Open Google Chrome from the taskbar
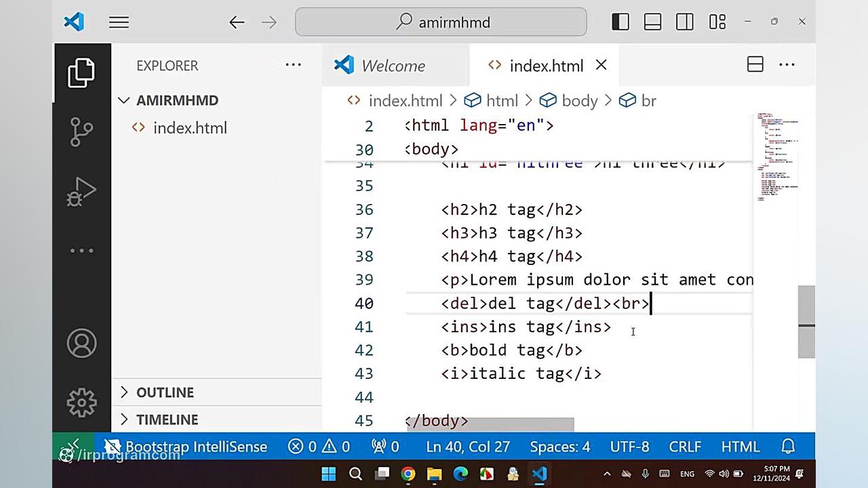The image size is (868, 488). point(408,474)
